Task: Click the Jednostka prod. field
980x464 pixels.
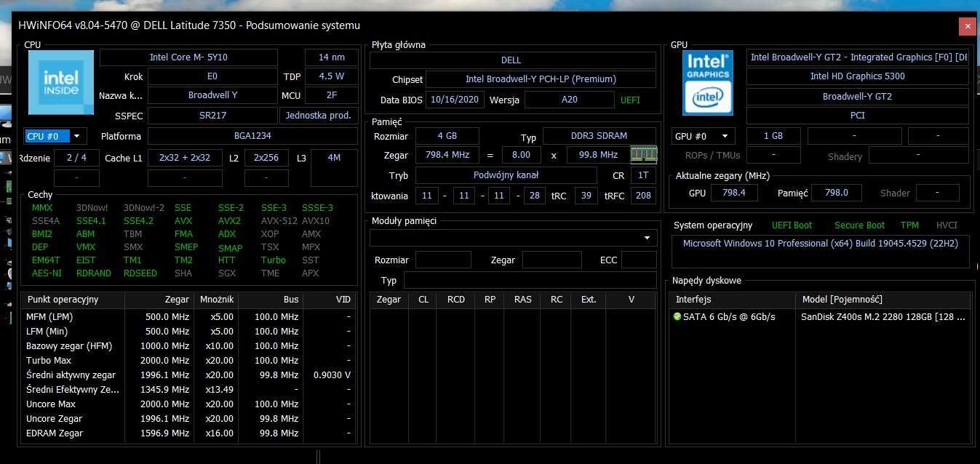Action: tap(319, 116)
